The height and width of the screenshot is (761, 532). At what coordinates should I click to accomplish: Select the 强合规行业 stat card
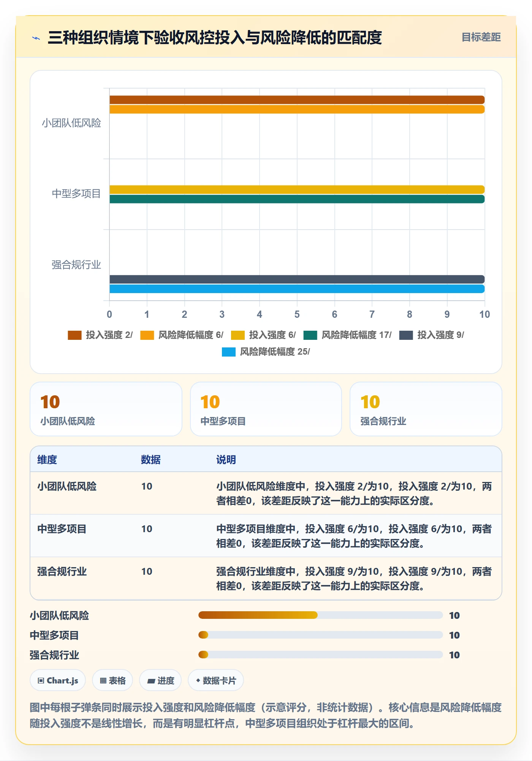coord(426,409)
